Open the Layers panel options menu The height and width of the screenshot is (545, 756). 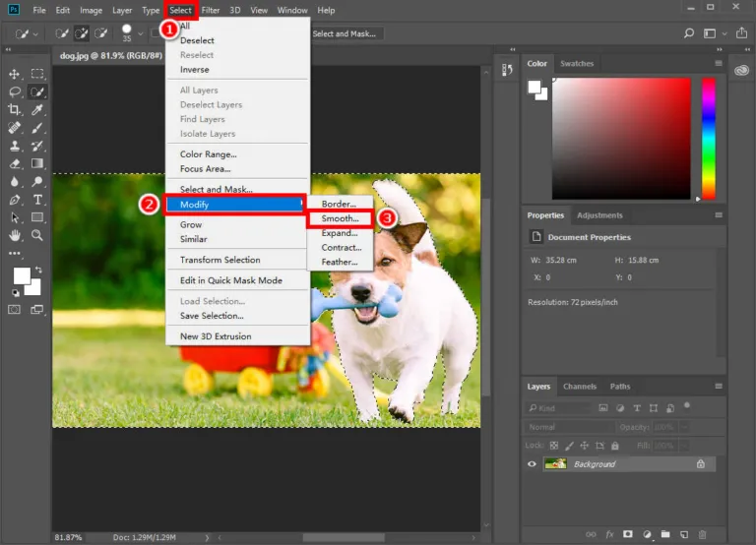(x=719, y=386)
